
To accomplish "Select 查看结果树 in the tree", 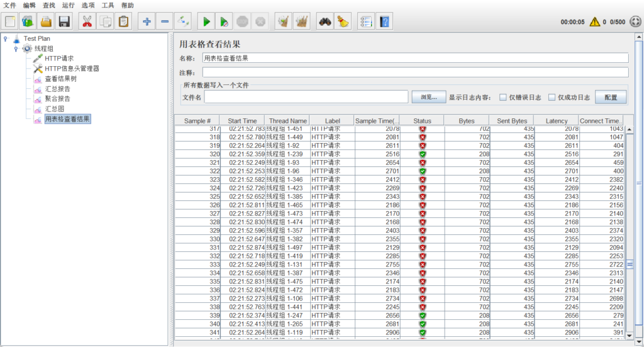I will click(x=60, y=79).
